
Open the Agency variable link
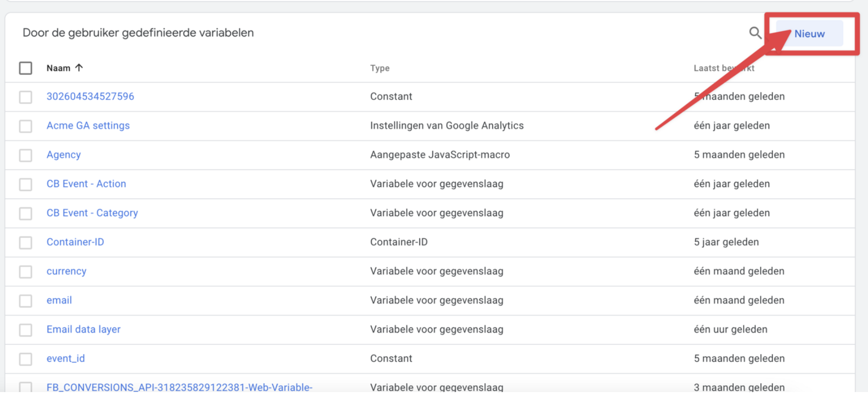pyautogui.click(x=63, y=155)
